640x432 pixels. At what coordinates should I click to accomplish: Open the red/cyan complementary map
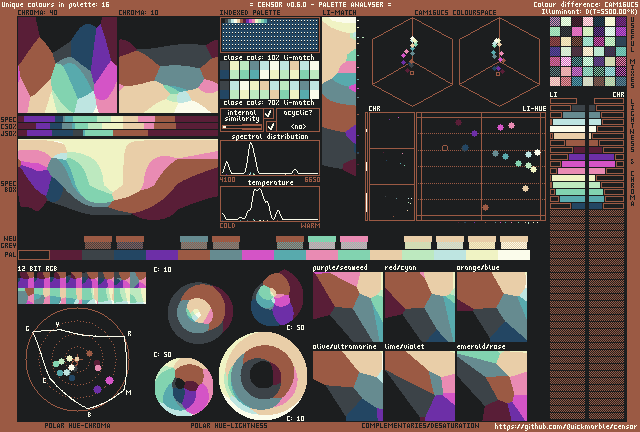[420, 307]
